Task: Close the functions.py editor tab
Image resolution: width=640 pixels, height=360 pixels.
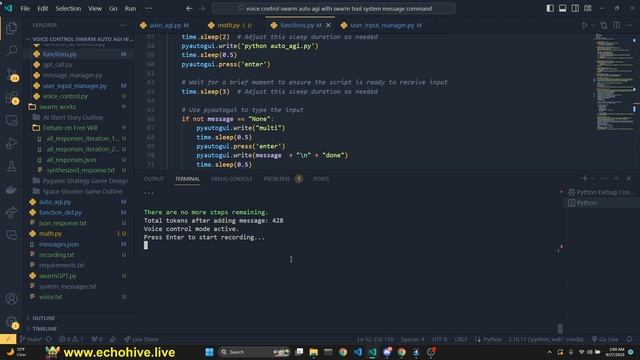Action: [x=328, y=25]
